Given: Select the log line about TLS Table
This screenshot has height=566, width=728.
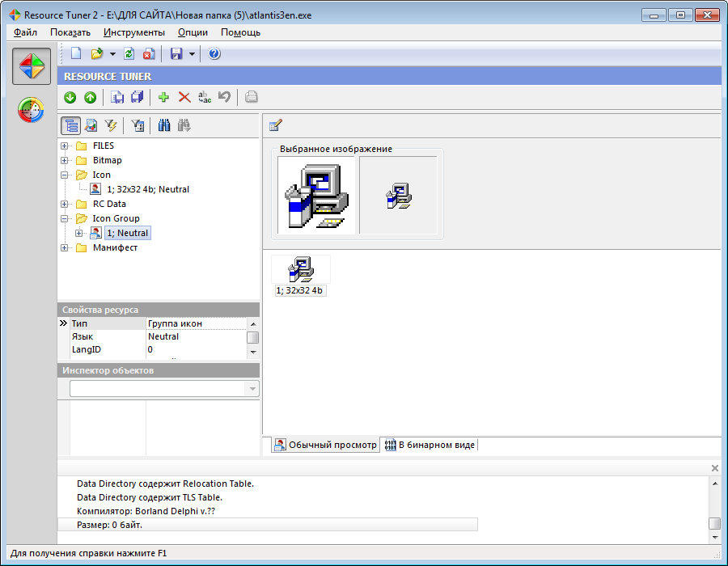Looking at the screenshot, I should click(150, 497).
